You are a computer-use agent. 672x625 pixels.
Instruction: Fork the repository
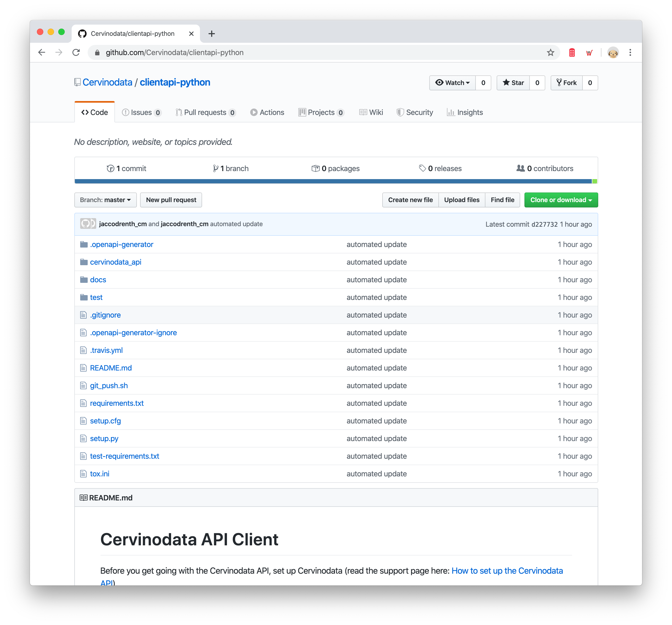tap(566, 83)
